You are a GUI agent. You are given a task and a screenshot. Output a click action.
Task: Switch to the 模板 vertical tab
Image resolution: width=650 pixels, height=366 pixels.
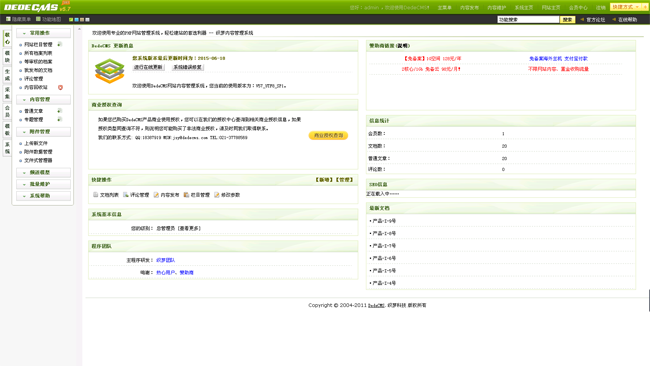[7, 130]
